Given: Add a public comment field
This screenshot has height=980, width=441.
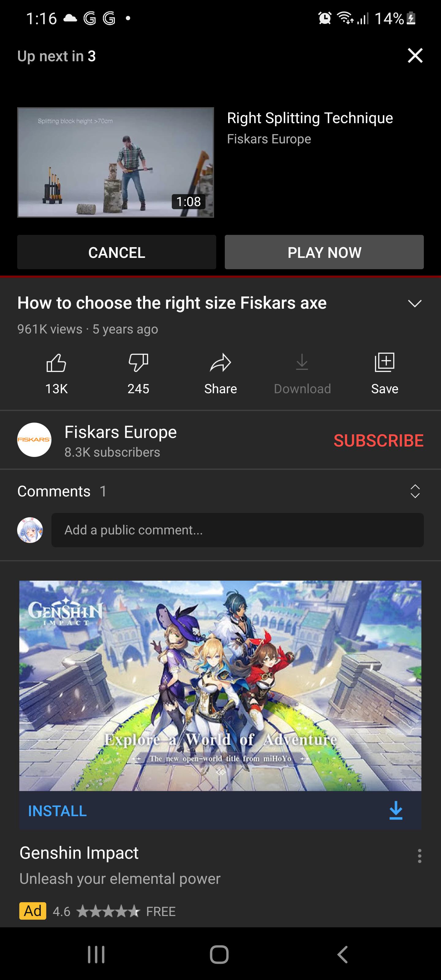Looking at the screenshot, I should click(x=237, y=530).
